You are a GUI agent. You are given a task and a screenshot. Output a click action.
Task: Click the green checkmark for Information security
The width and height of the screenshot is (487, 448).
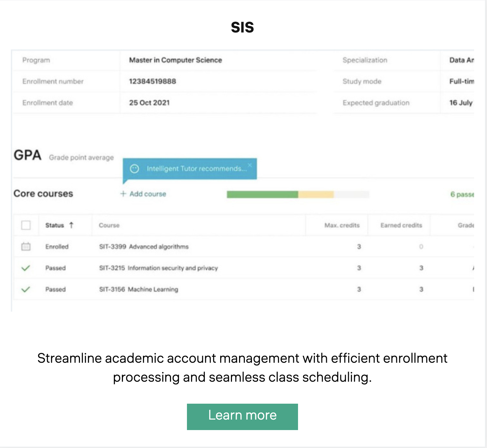(x=26, y=268)
